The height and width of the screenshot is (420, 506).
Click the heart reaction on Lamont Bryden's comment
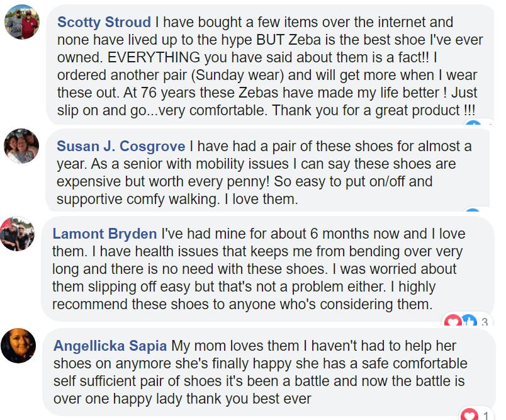[453, 321]
